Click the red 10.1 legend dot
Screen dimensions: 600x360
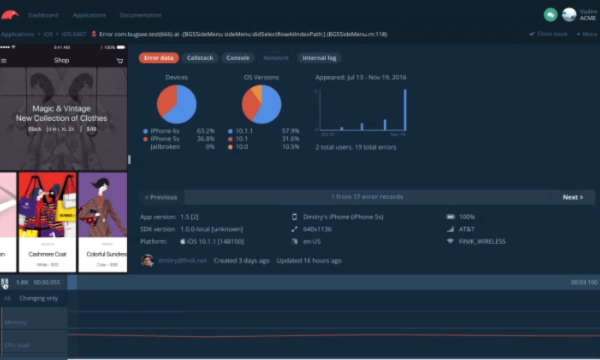pos(230,139)
